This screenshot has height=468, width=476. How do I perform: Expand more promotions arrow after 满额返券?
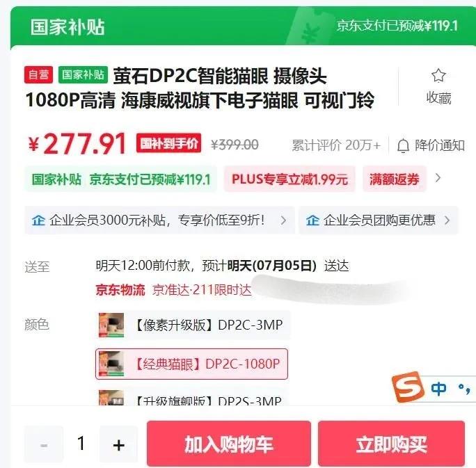[x=438, y=178]
